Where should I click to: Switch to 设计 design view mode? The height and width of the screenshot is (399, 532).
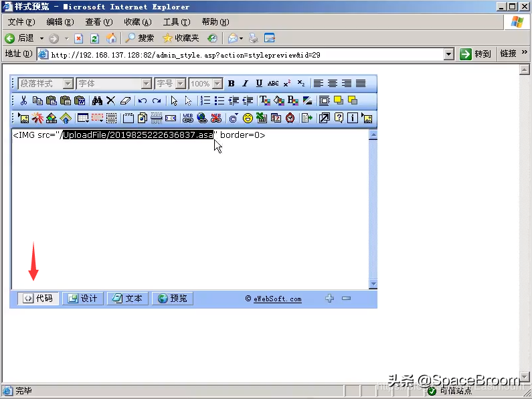83,299
